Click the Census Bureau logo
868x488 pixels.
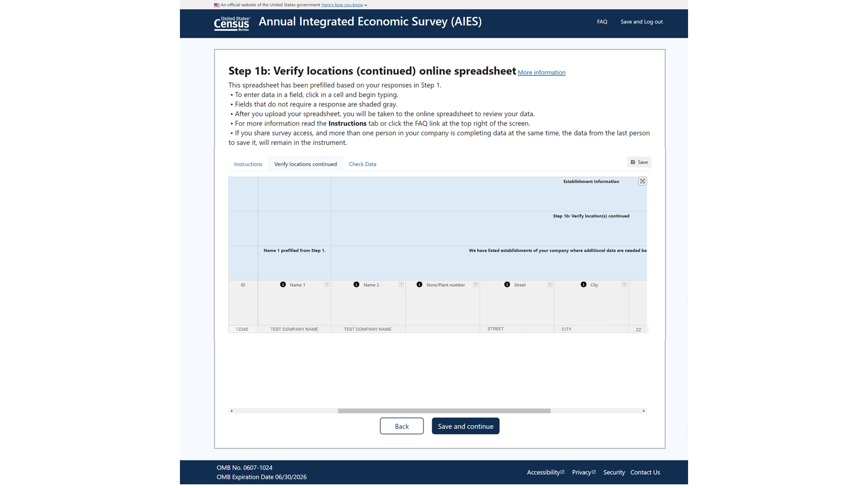coord(232,23)
